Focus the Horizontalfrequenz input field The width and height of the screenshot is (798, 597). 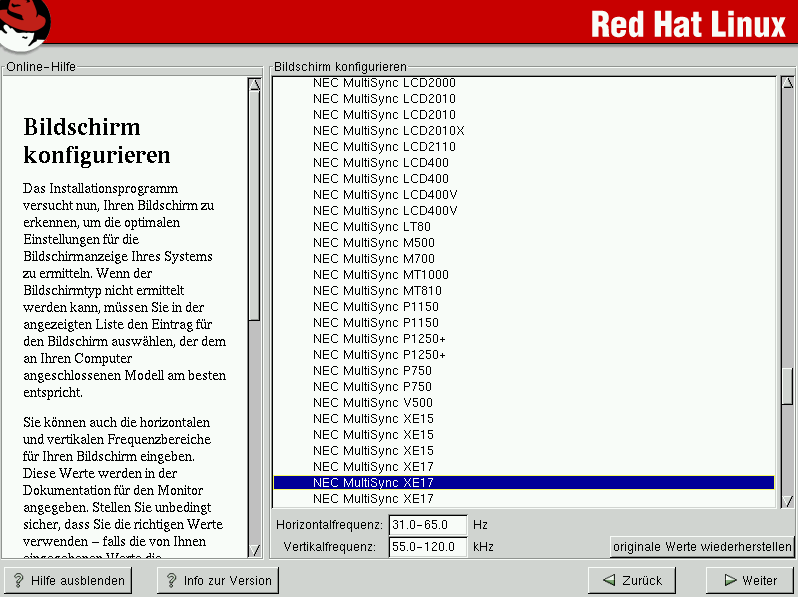click(427, 525)
